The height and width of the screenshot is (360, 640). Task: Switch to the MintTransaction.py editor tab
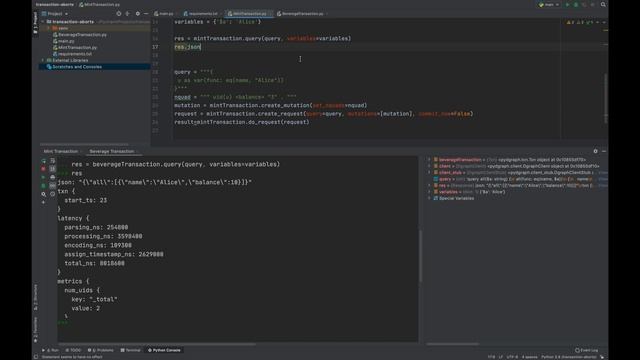pyautogui.click(x=249, y=13)
